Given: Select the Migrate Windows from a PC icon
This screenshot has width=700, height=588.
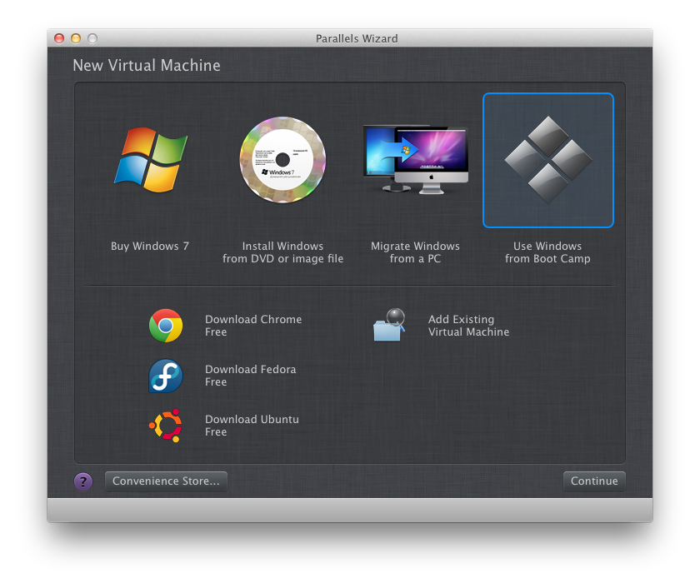Looking at the screenshot, I should [416, 159].
